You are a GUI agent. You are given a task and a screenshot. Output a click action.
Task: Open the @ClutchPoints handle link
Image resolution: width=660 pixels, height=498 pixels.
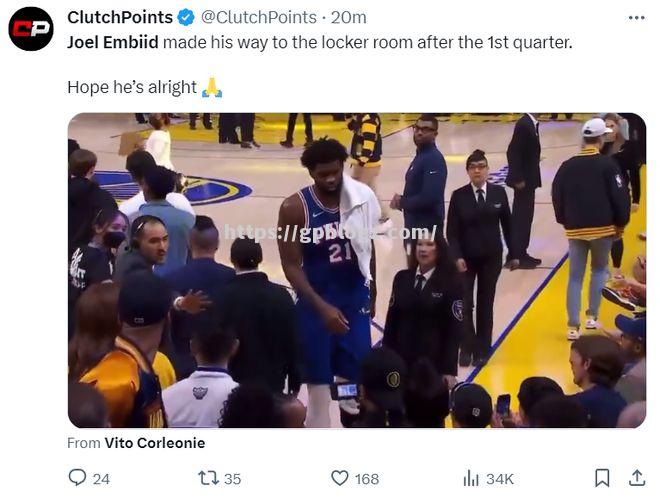[x=258, y=18]
